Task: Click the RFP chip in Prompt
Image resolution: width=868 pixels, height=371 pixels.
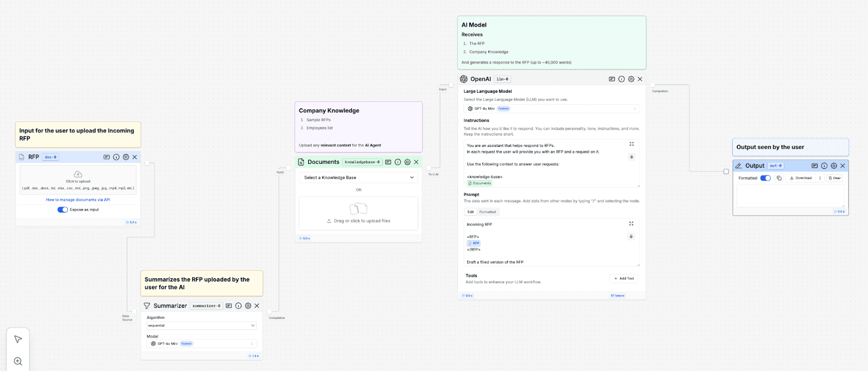Action: [x=474, y=244]
